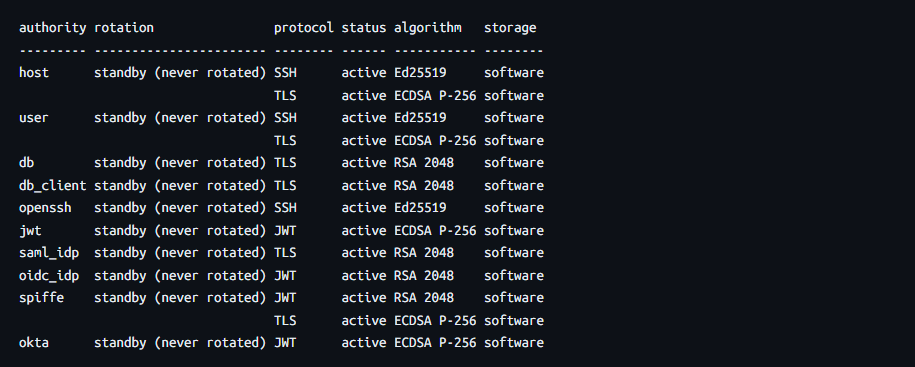Click 'software' in the jwt row
Image resolution: width=915 pixels, height=367 pixels.
point(514,230)
